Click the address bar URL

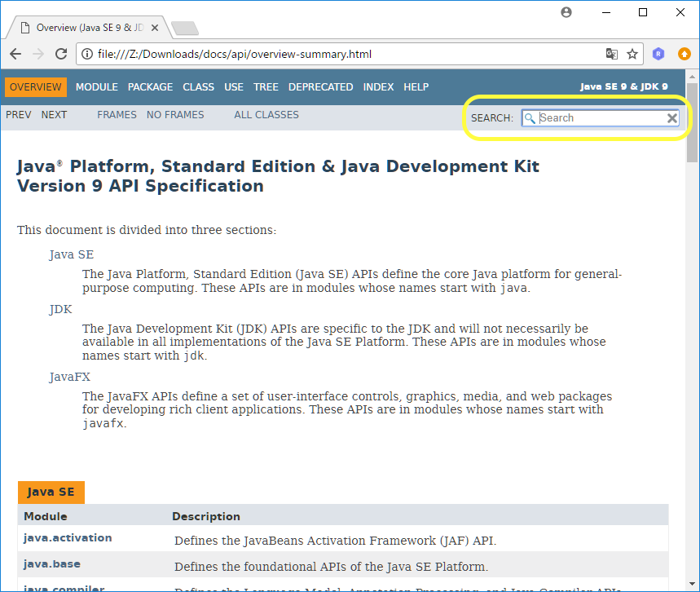[x=235, y=54]
